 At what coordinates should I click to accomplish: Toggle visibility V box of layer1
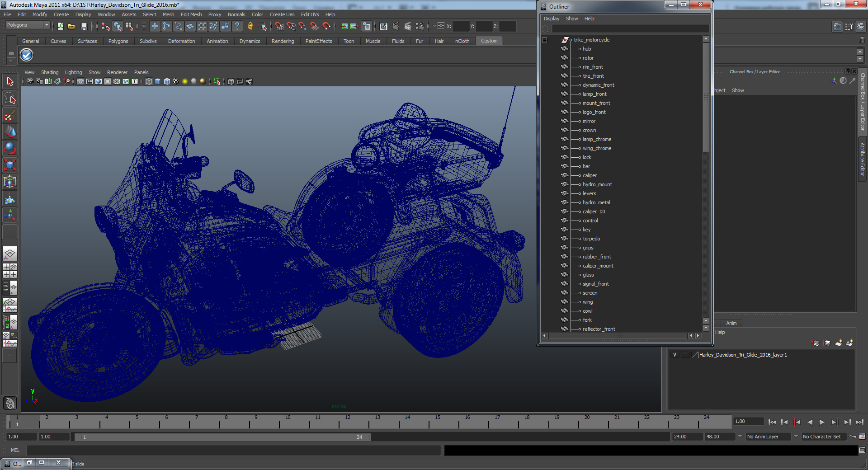coord(675,355)
